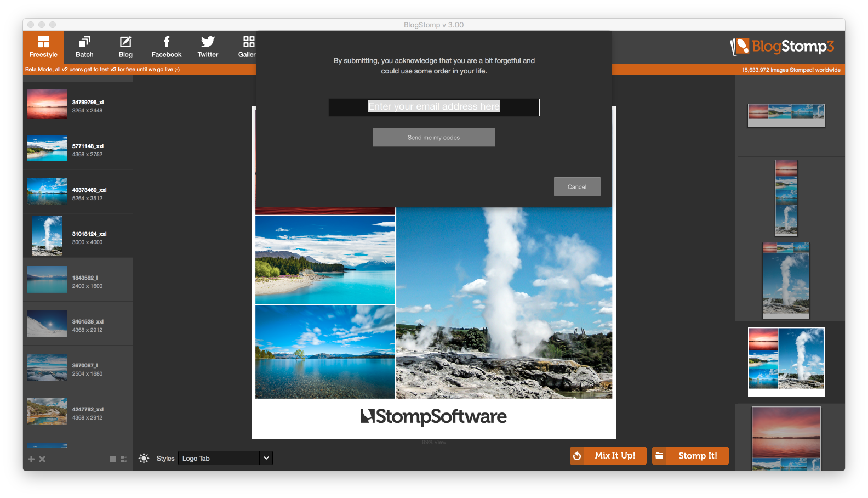The image size is (868, 498).
Task: Select image 34799796_xl in the list
Action: [x=78, y=104]
